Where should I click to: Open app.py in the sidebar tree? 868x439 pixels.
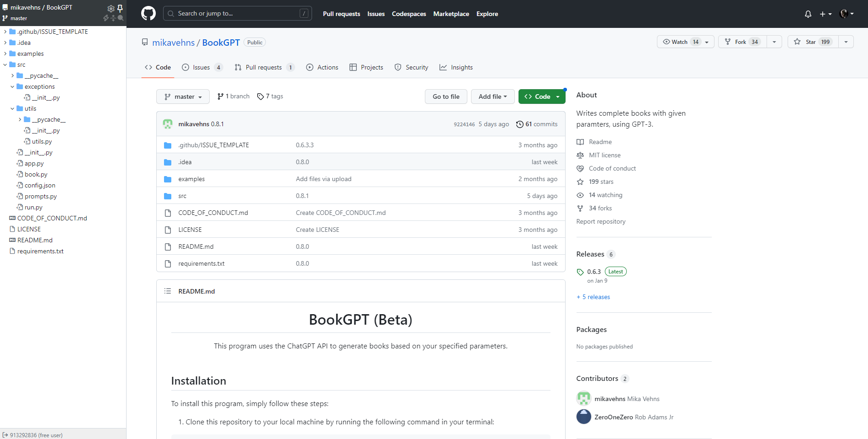(x=34, y=163)
